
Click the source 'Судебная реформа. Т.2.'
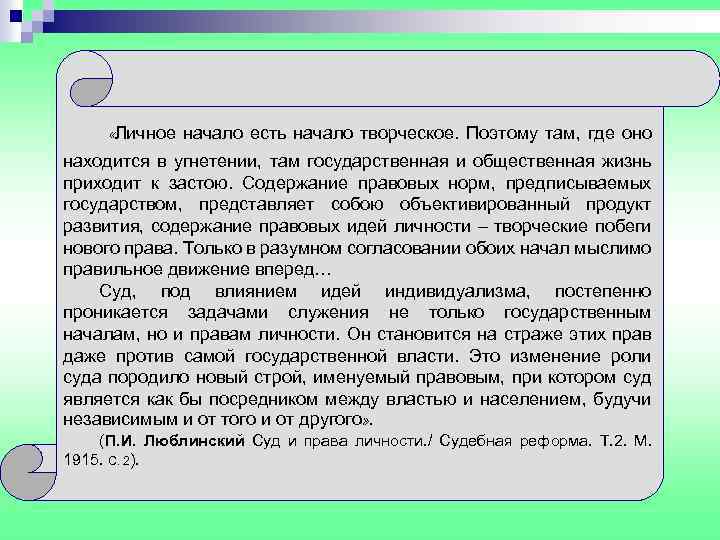pos(533,441)
